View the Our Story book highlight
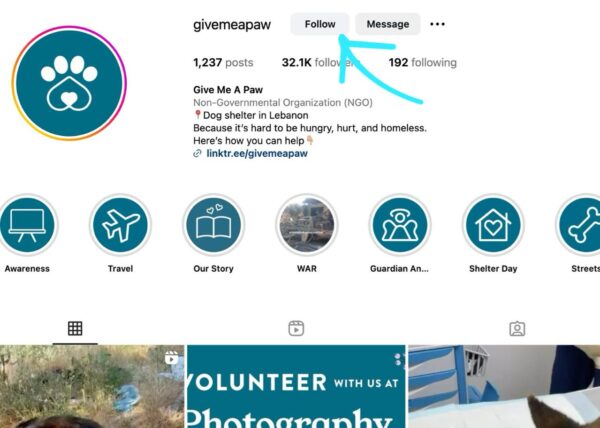This screenshot has height=428, width=600. (x=214, y=225)
